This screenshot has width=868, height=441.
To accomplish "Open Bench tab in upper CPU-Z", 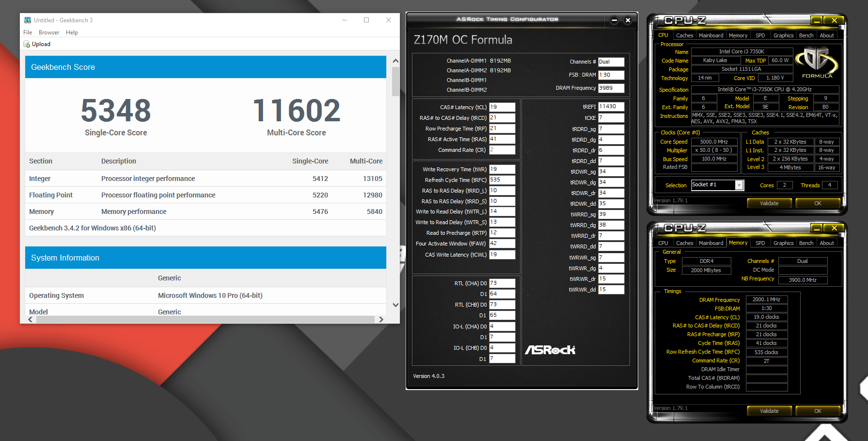I will [x=806, y=35].
